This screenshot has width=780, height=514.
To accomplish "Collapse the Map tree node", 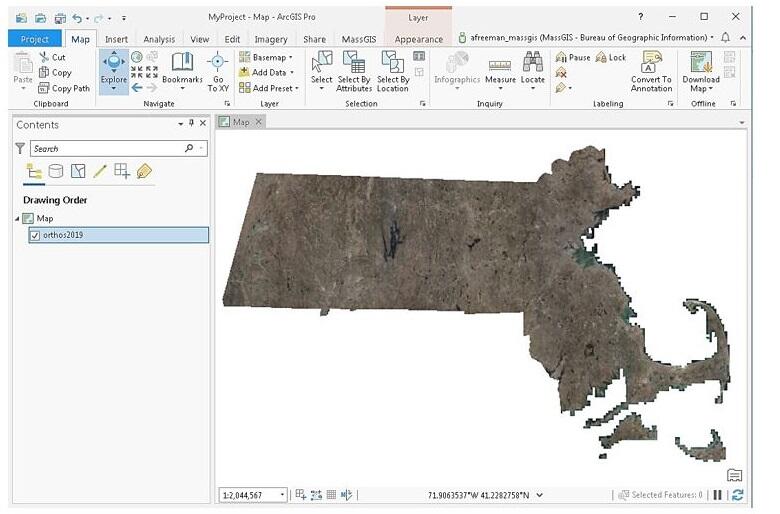I will coord(16,218).
